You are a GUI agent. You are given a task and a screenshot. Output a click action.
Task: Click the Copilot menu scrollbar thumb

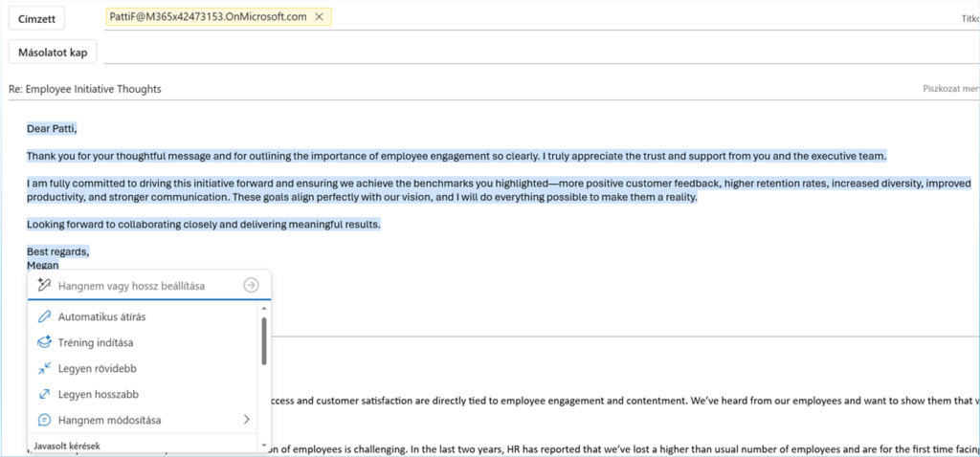[x=264, y=340]
